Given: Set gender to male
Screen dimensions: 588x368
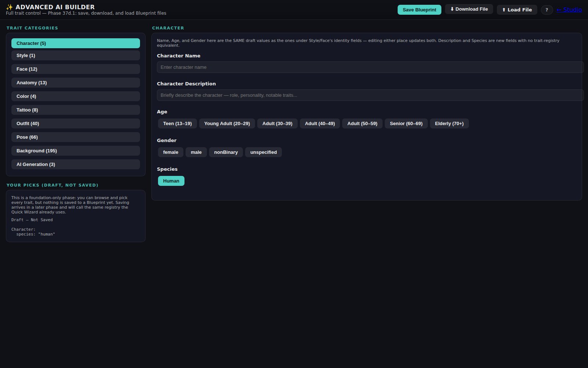Looking at the screenshot, I should [x=196, y=152].
